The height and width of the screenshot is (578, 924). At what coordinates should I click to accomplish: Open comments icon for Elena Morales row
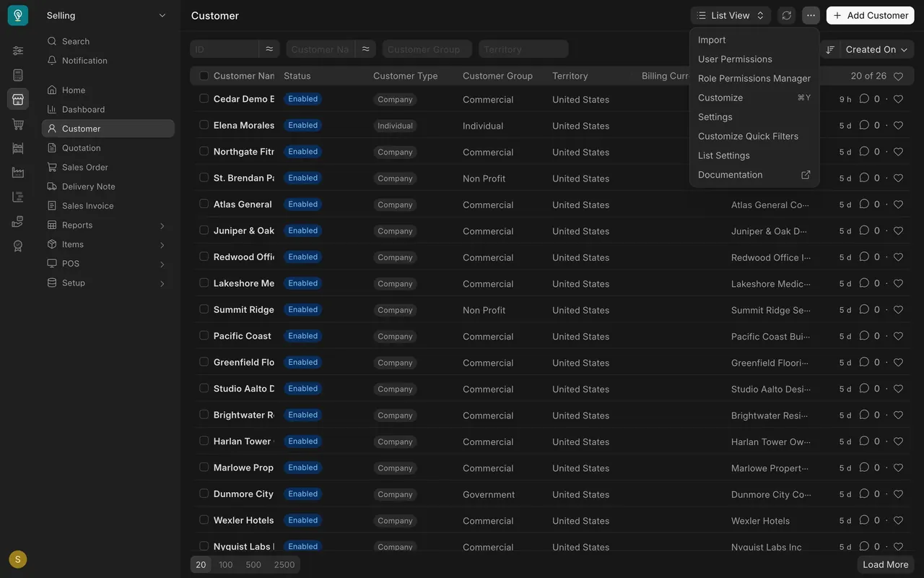tap(864, 125)
